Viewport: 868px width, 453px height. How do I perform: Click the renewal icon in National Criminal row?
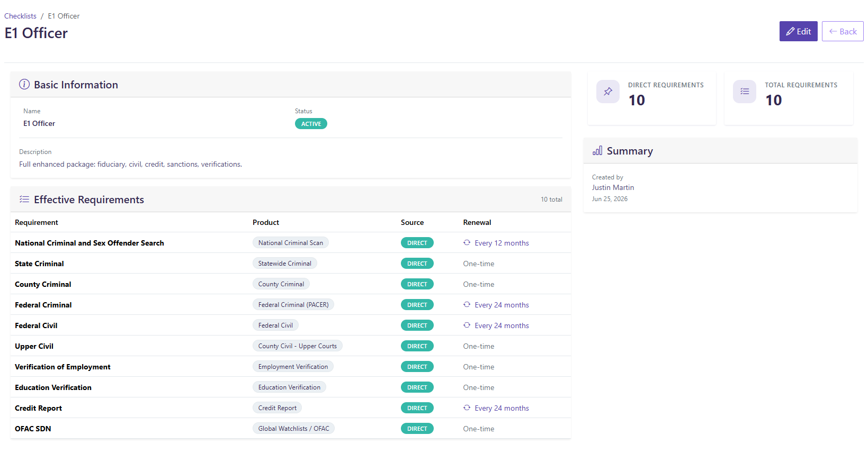click(x=467, y=242)
